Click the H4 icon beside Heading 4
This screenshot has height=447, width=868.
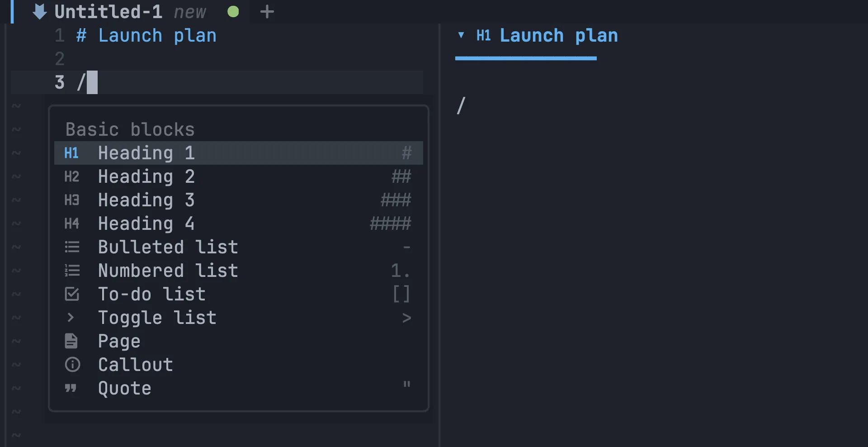[71, 223]
